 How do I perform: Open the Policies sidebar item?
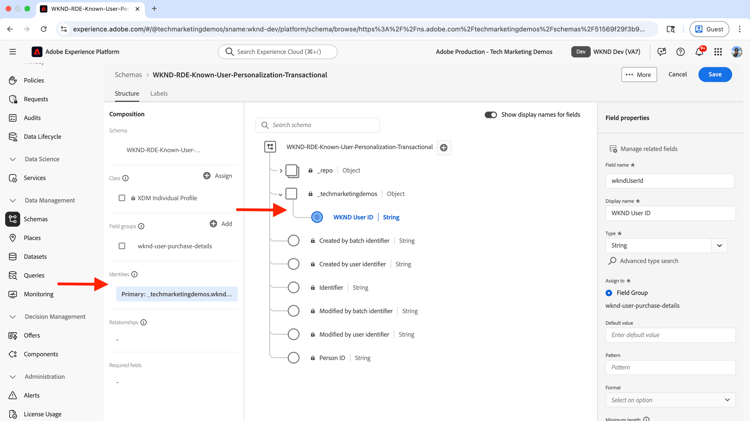point(33,80)
